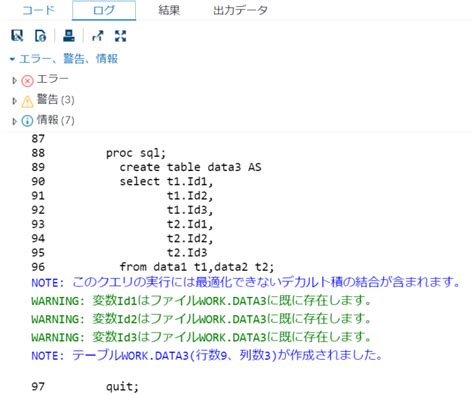Viewport: 474px width, 395px height.
Task: Expand the 警告 (3) list triangle
Action: (x=14, y=101)
